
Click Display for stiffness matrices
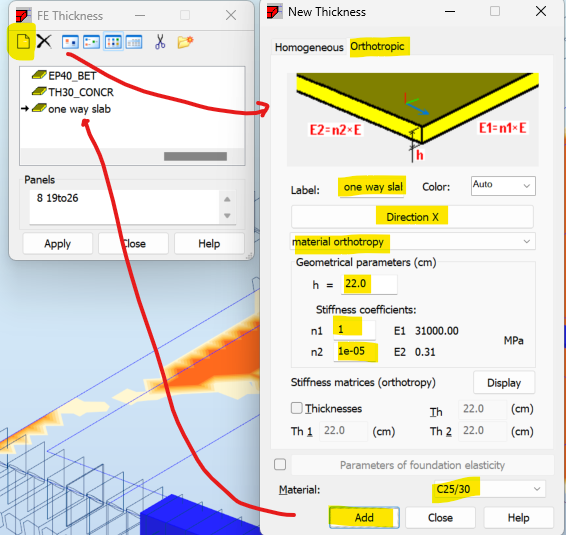coord(504,383)
